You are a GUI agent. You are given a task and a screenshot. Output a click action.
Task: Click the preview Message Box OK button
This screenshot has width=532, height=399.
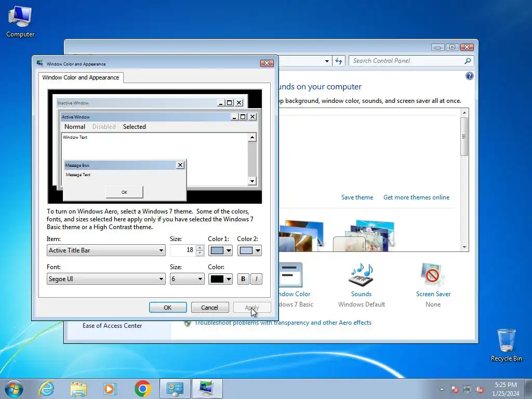coord(125,192)
